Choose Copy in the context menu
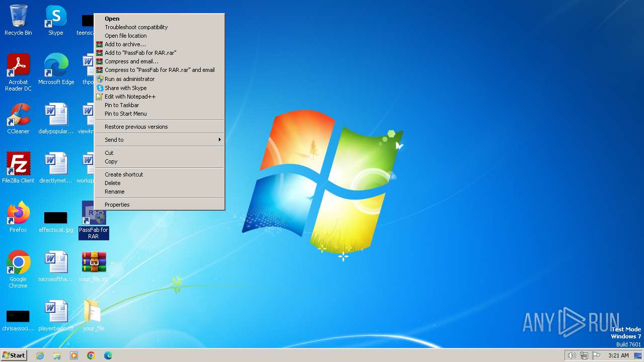644x362 pixels. [x=159, y=161]
